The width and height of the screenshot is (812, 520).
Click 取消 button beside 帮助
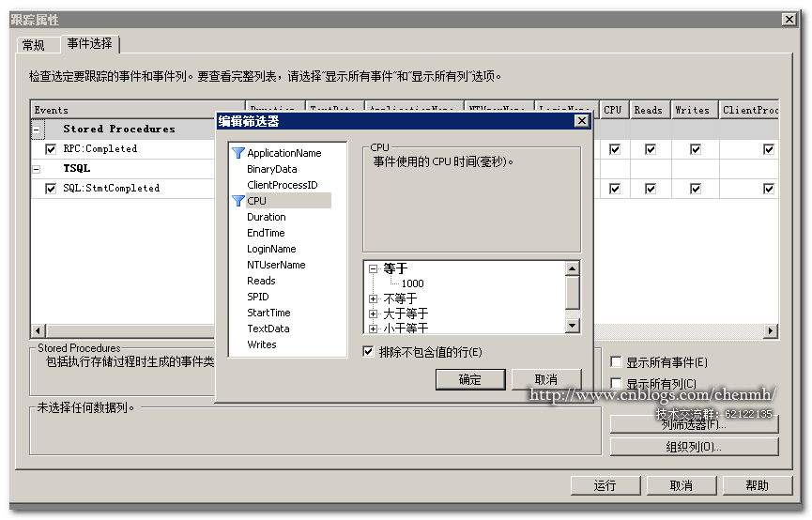682,485
